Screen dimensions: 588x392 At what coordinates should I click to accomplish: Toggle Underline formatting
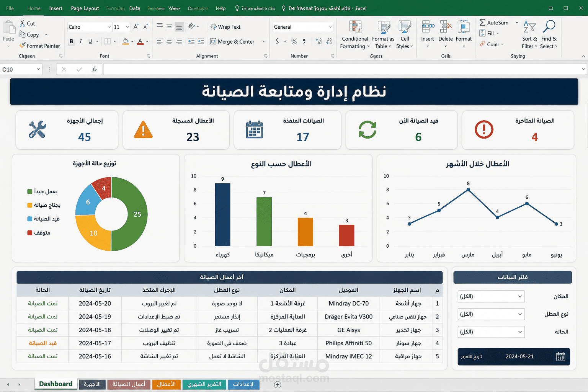coord(90,41)
